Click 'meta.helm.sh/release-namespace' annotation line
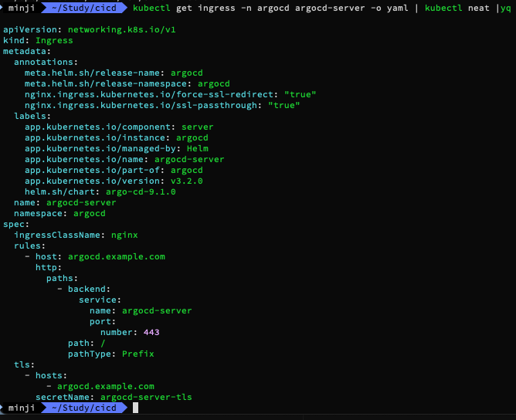This screenshot has height=420, width=516. point(127,84)
